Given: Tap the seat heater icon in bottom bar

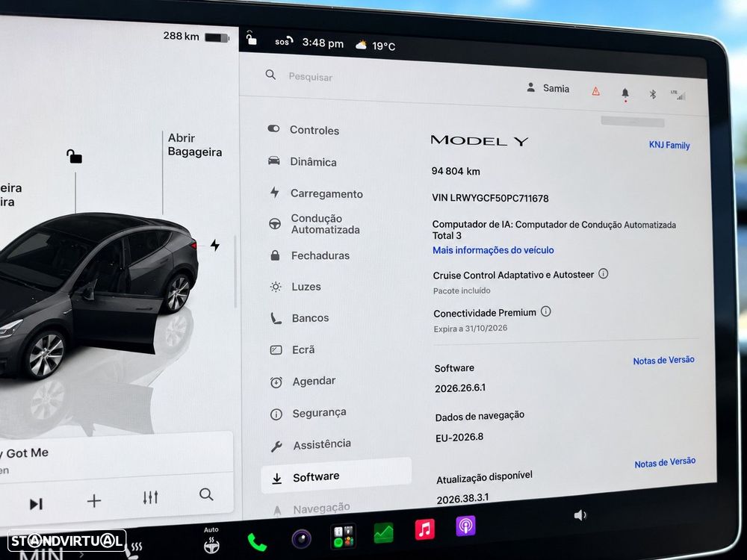Looking at the screenshot, I should point(133,550).
